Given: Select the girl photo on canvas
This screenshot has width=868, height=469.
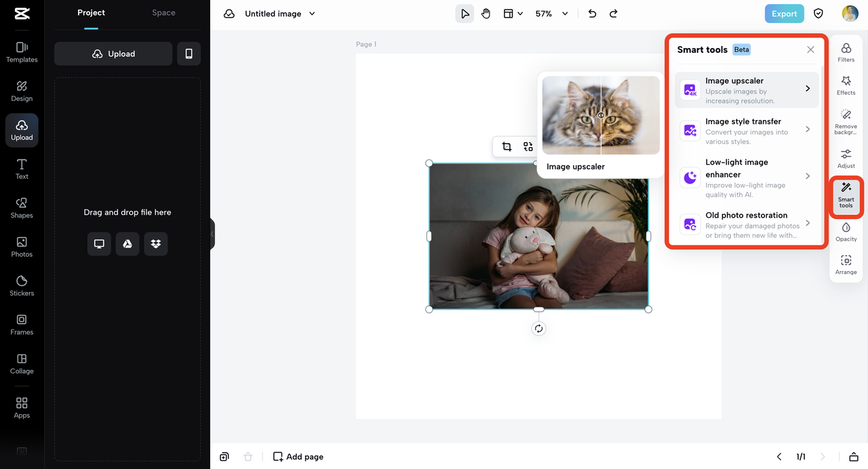Looking at the screenshot, I should click(538, 236).
